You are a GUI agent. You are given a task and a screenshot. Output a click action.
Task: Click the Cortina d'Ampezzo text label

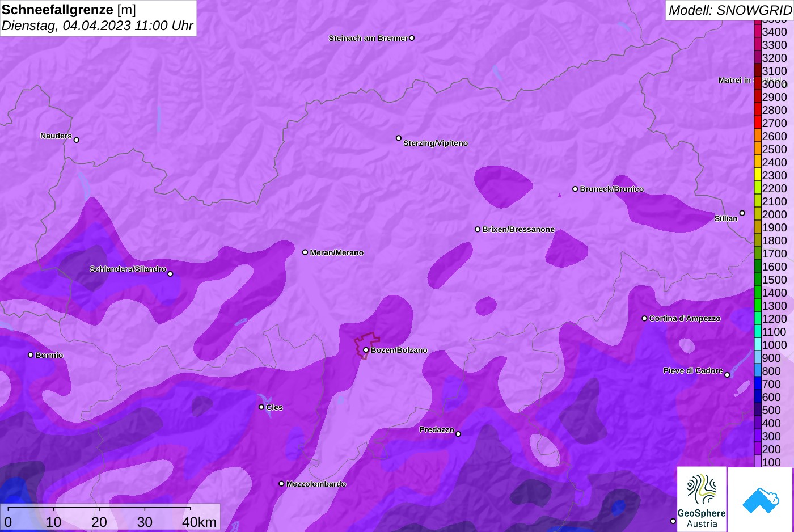pos(685,318)
